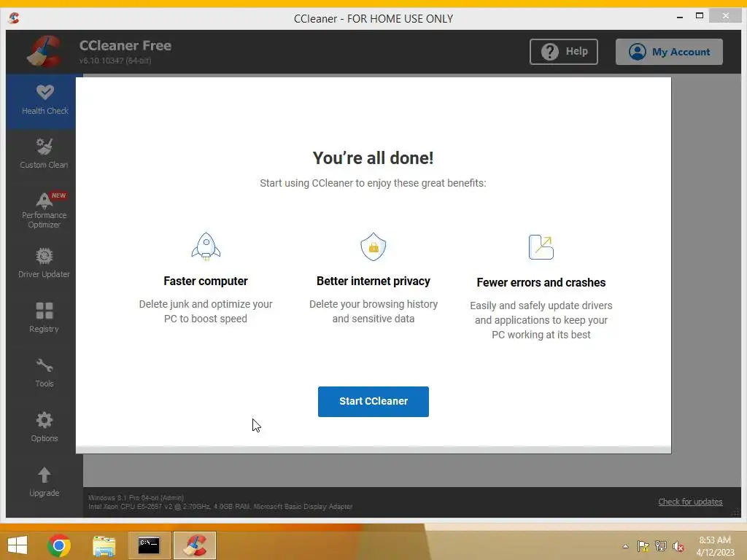
Task: Click the version v6.10.10347 text
Action: [115, 61]
